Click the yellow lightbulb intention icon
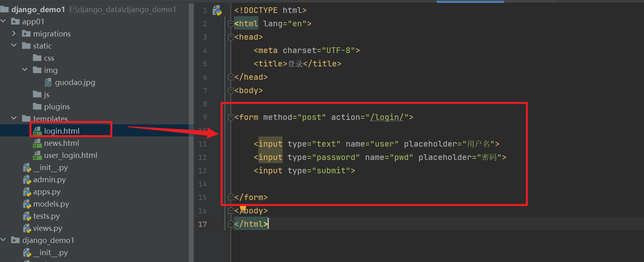Viewport: 644px width, 262px height. click(x=243, y=208)
